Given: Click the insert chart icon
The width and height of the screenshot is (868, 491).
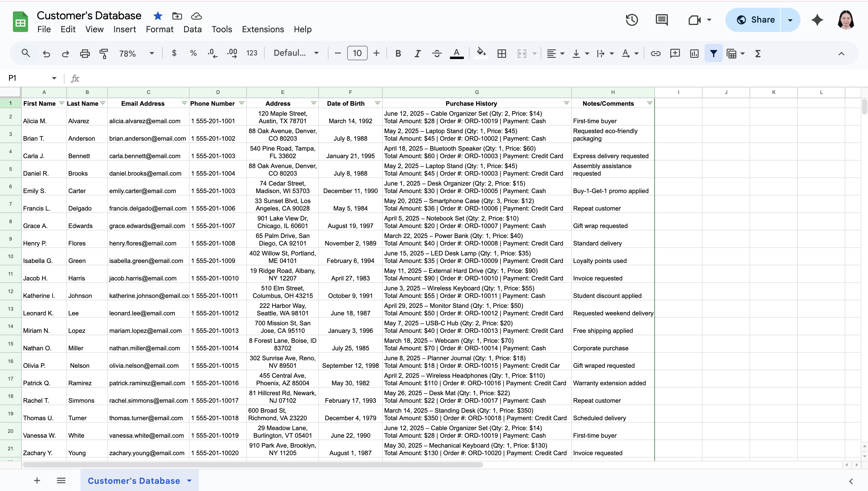Looking at the screenshot, I should click(694, 53).
